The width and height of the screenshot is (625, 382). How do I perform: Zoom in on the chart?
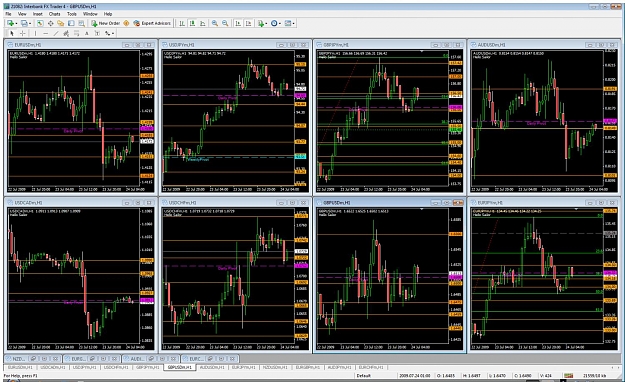click(x=215, y=24)
